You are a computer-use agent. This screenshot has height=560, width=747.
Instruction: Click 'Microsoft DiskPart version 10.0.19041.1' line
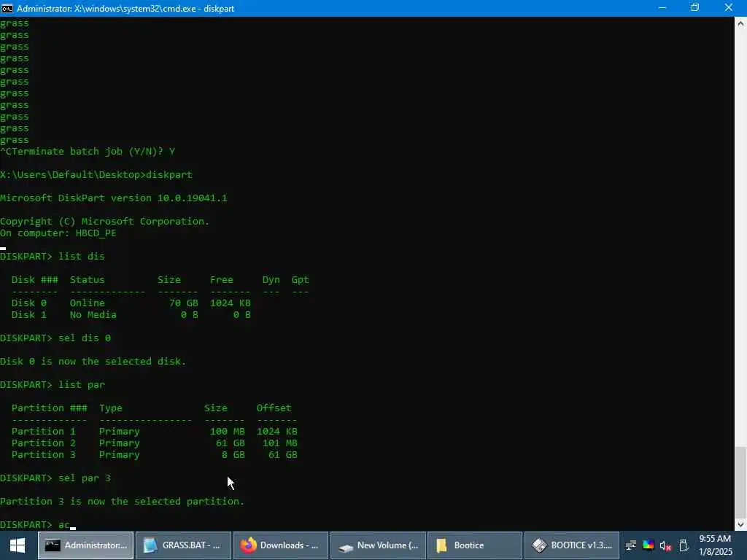pos(113,198)
